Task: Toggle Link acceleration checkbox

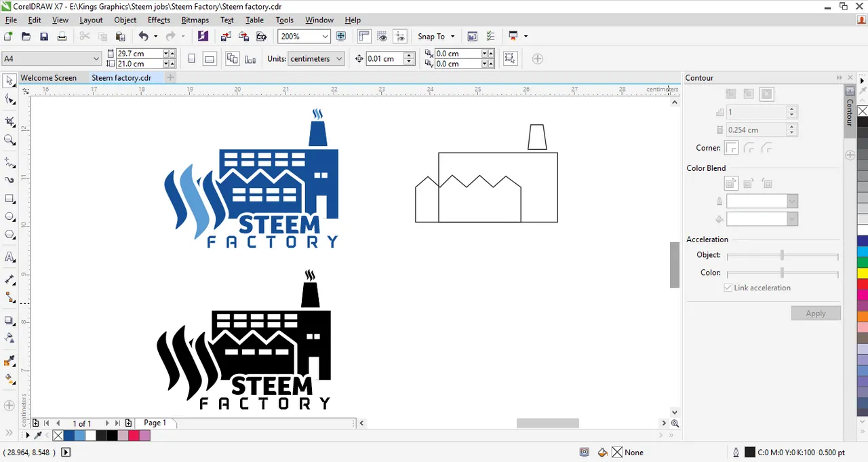Action: point(728,288)
